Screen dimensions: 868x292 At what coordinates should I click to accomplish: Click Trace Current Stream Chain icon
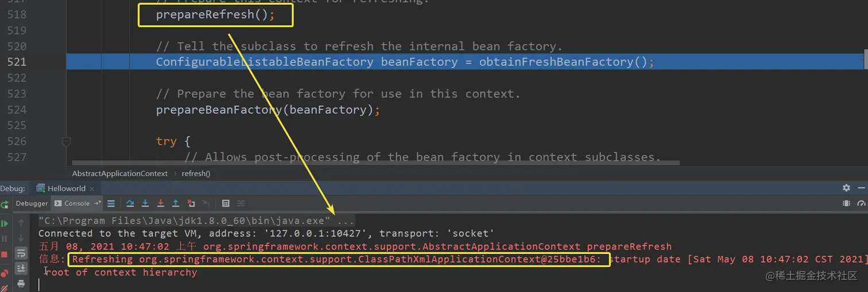point(241,203)
